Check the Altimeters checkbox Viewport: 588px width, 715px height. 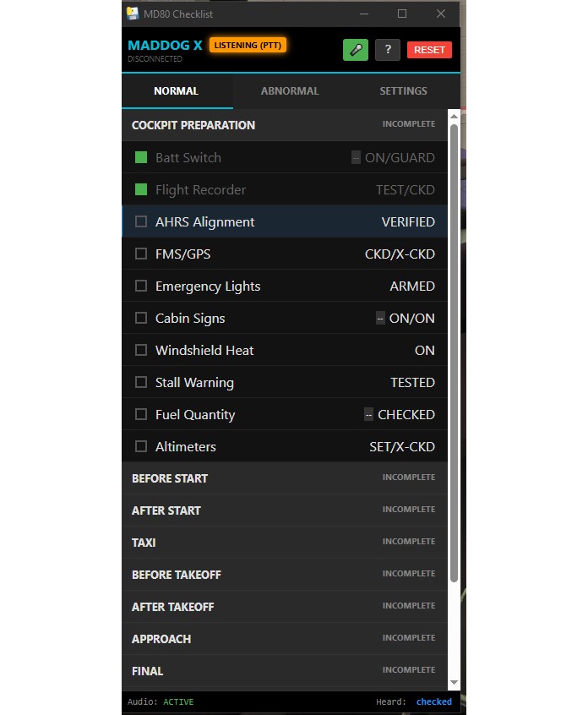pyautogui.click(x=141, y=446)
